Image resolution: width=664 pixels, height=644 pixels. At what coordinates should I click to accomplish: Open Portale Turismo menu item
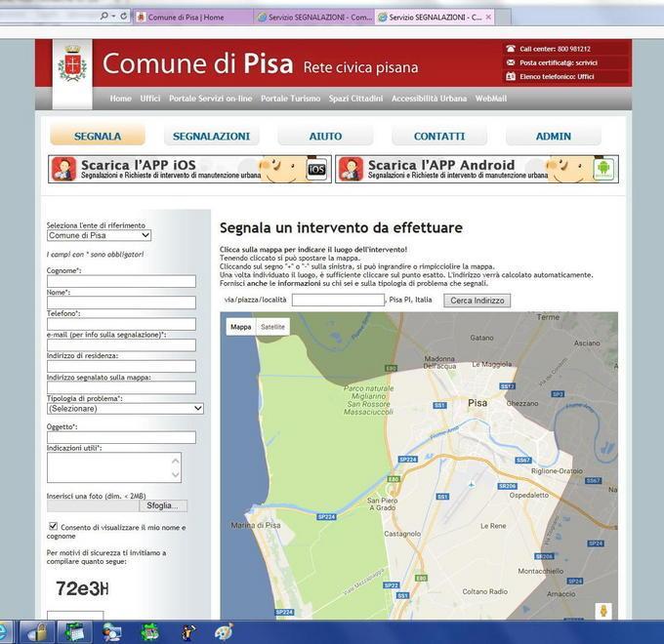(x=291, y=99)
